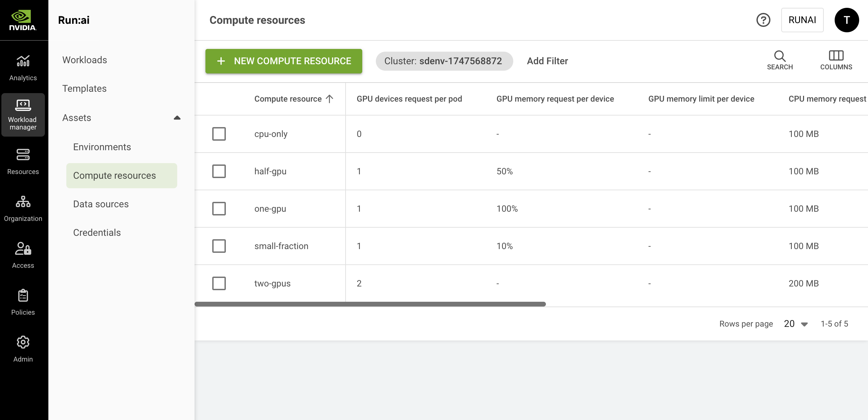868x420 pixels.
Task: Open the Resources sidebar icon
Action: pos(23,155)
